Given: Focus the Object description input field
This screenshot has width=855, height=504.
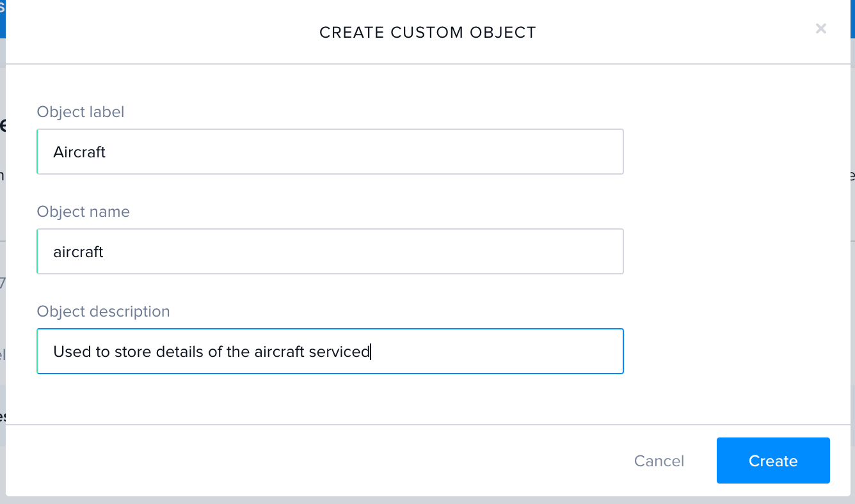Looking at the screenshot, I should coord(330,351).
